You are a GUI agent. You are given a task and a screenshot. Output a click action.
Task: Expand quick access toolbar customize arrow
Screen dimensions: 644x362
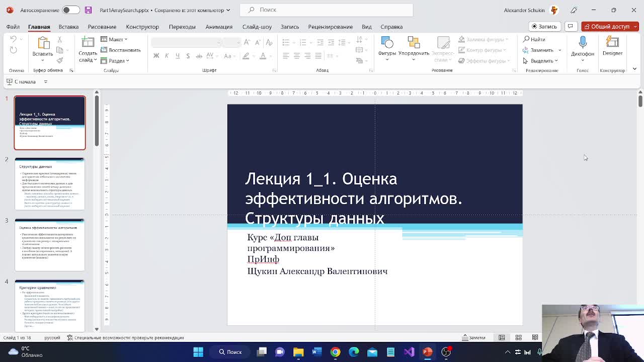[x=45, y=81]
